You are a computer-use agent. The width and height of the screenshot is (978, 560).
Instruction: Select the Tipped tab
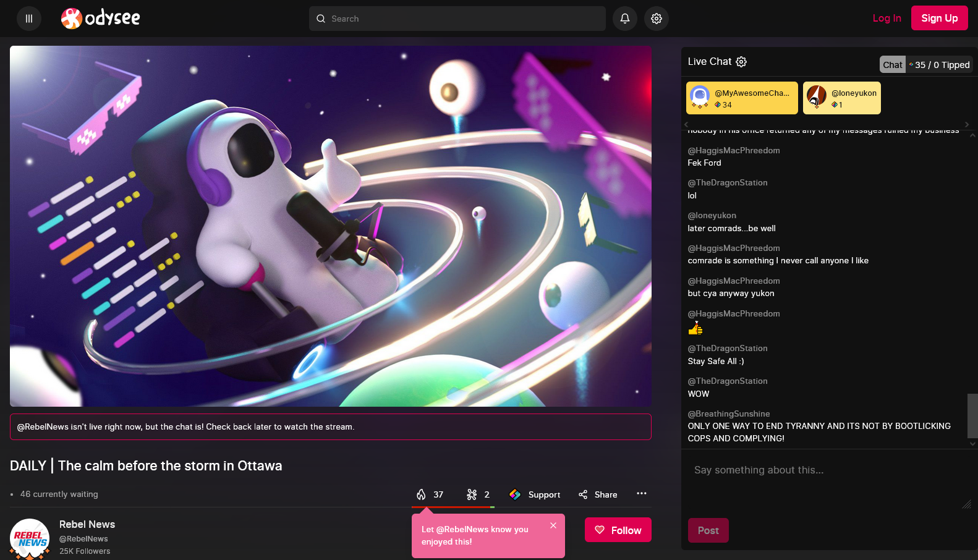pos(940,64)
